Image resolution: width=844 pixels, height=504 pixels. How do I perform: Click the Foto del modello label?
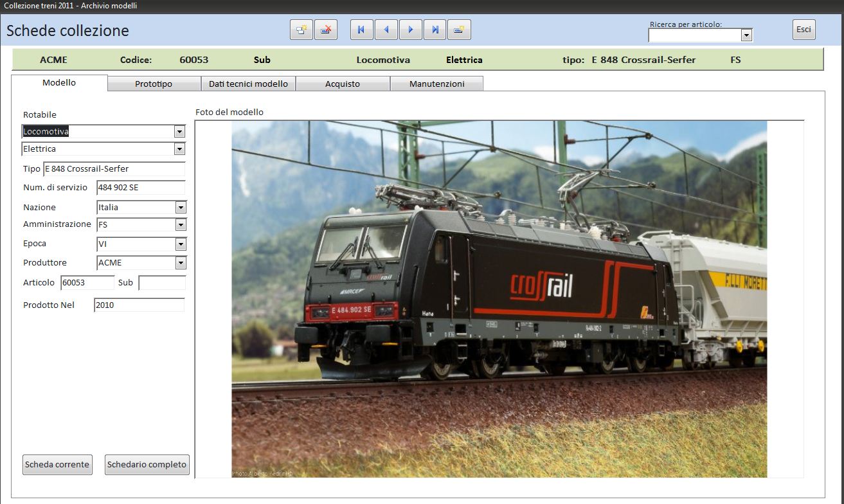point(229,112)
